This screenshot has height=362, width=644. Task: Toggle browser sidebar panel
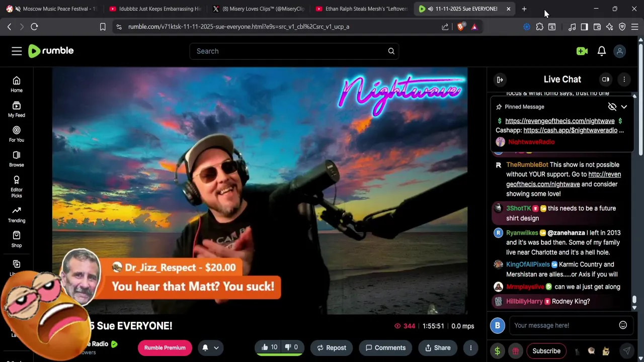585,27
